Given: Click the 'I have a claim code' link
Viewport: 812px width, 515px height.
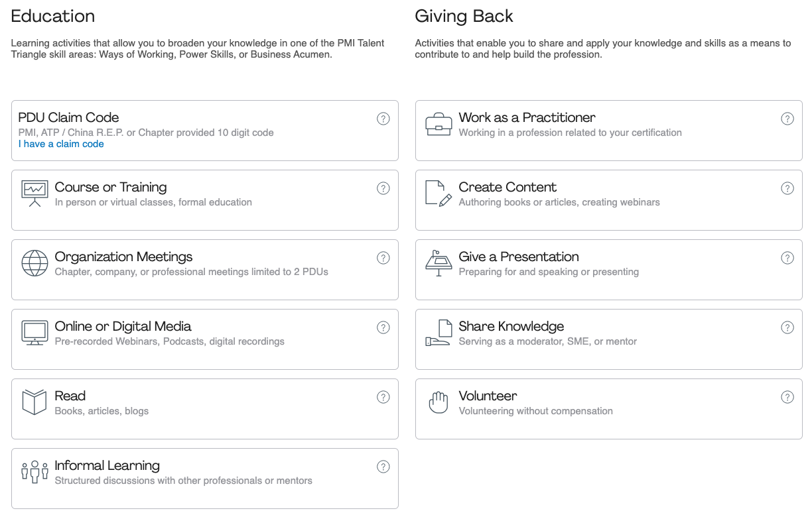Looking at the screenshot, I should [61, 144].
